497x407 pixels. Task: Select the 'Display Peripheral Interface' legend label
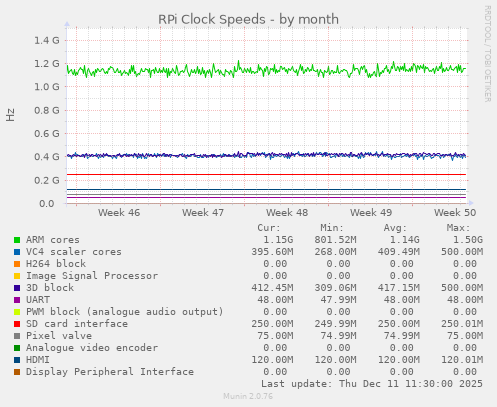pos(110,372)
